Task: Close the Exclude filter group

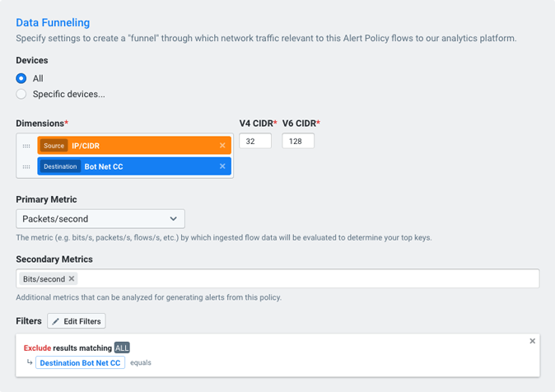Action: (x=532, y=341)
